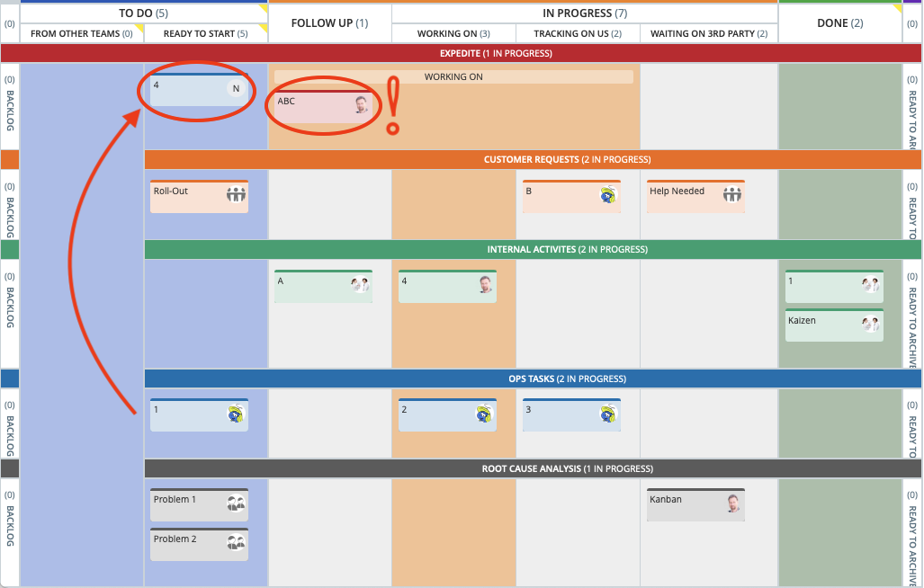The height and width of the screenshot is (588, 924).
Task: Click the avatar on customer request card B
Action: coord(608,194)
